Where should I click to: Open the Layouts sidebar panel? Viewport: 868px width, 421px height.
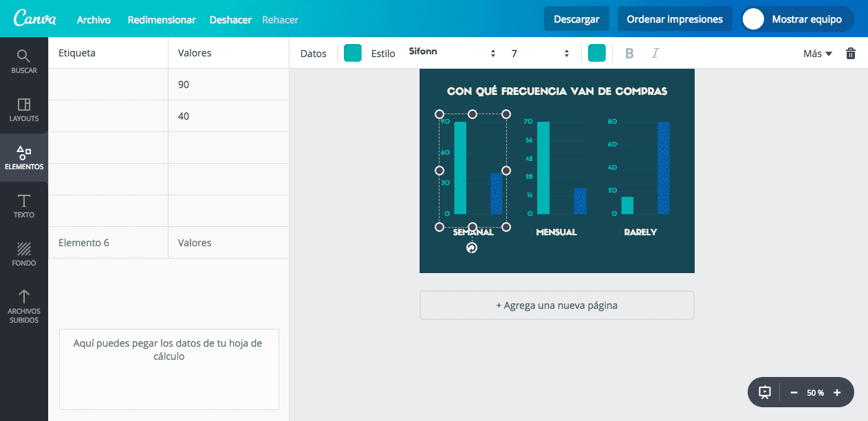coord(24,109)
